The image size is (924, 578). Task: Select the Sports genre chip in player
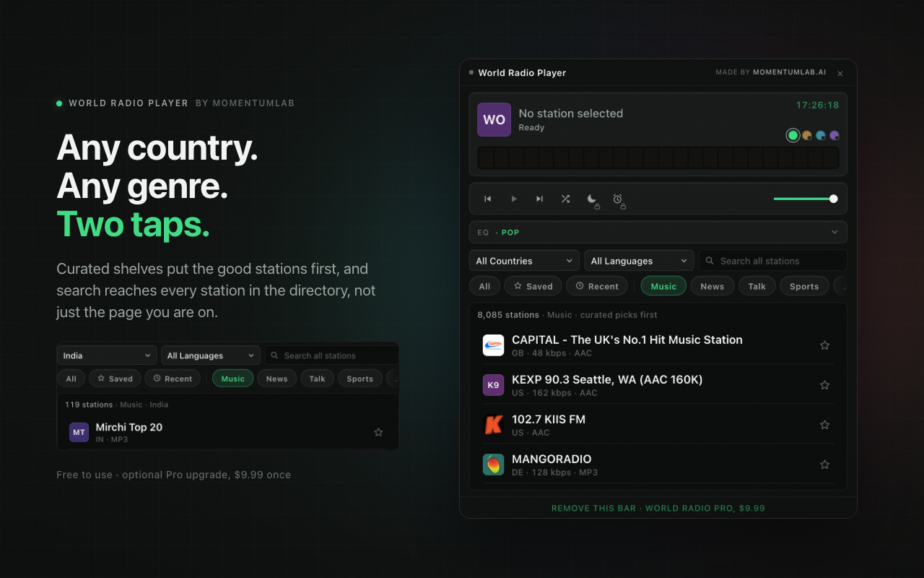804,286
